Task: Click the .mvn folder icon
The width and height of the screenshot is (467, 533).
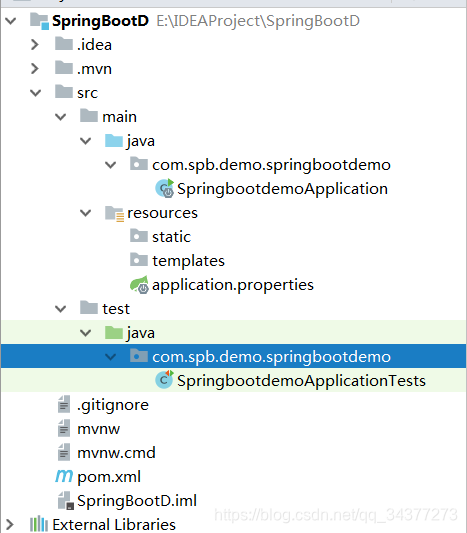Action: [x=64, y=68]
